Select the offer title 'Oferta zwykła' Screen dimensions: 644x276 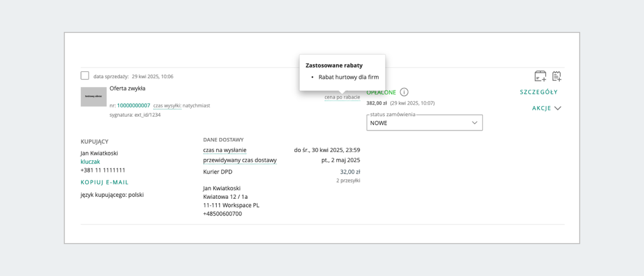click(127, 88)
